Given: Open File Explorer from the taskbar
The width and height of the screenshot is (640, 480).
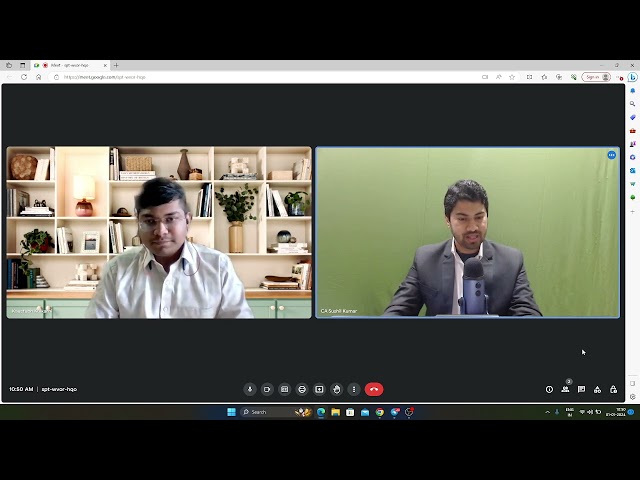Looking at the screenshot, I should 336,412.
